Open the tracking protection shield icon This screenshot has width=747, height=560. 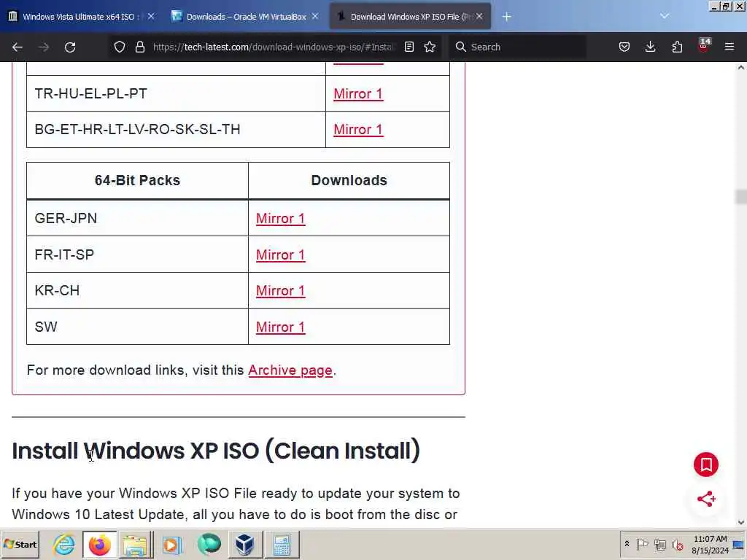point(120,47)
